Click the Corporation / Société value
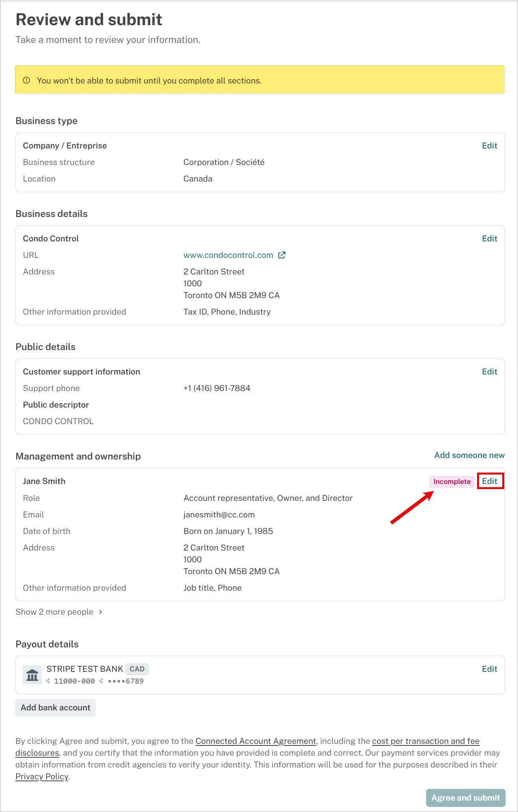Viewport: 518px width, 812px height. [224, 162]
